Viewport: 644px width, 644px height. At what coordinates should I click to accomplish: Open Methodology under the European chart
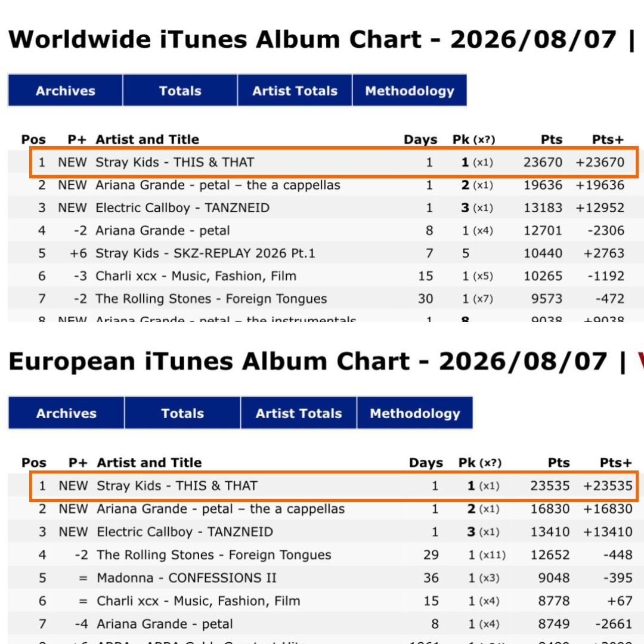(415, 413)
